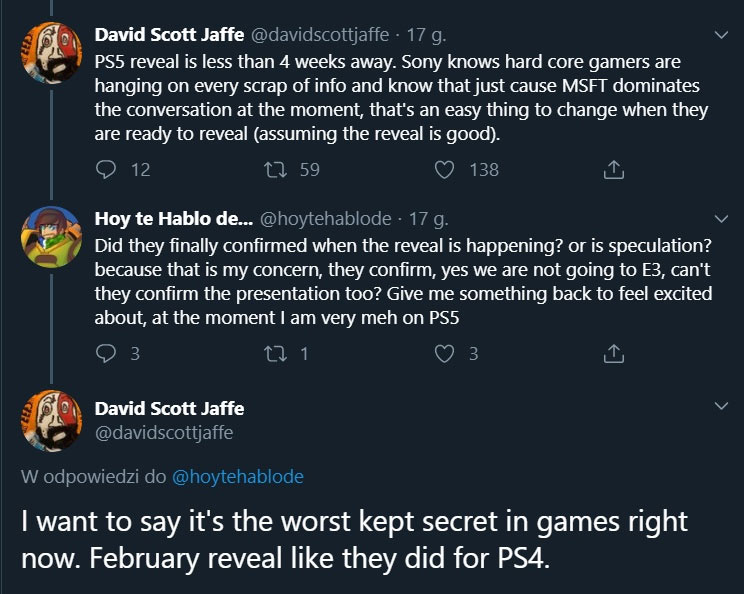The height and width of the screenshot is (594, 744).
Task: Like Hoy te Hablo de's tweet
Action: (445, 353)
